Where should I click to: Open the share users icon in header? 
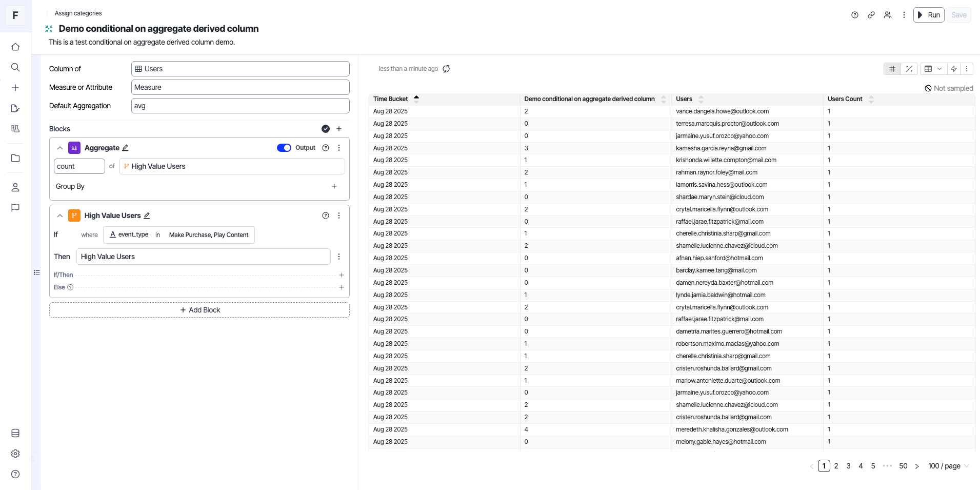(887, 15)
